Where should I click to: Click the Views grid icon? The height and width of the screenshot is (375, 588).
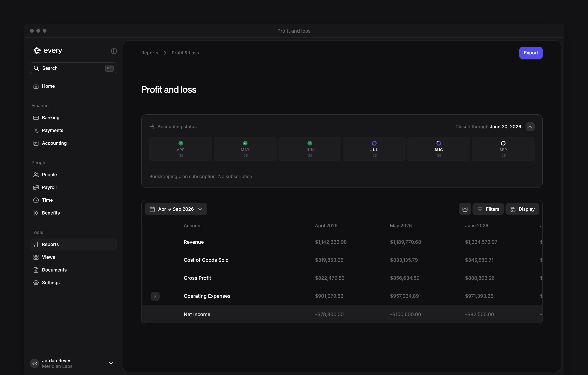click(x=36, y=257)
